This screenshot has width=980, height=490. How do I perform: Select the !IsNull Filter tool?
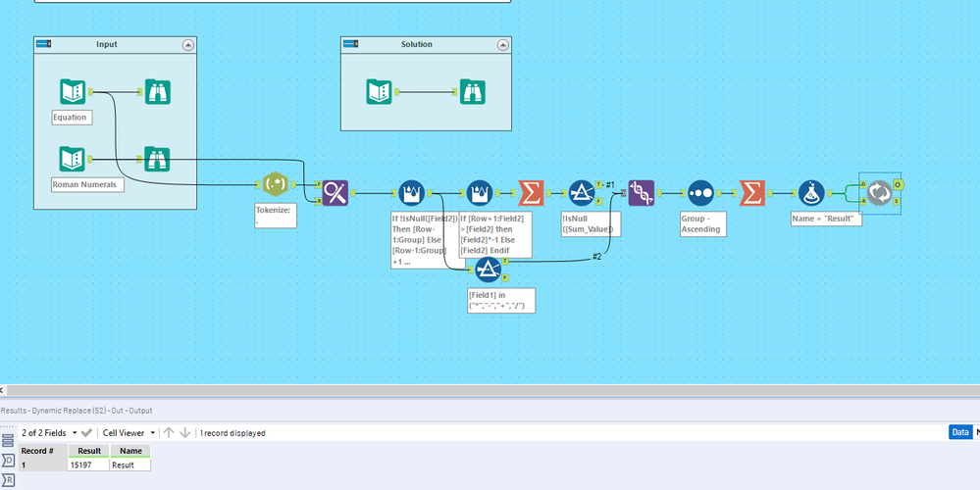[x=582, y=193]
